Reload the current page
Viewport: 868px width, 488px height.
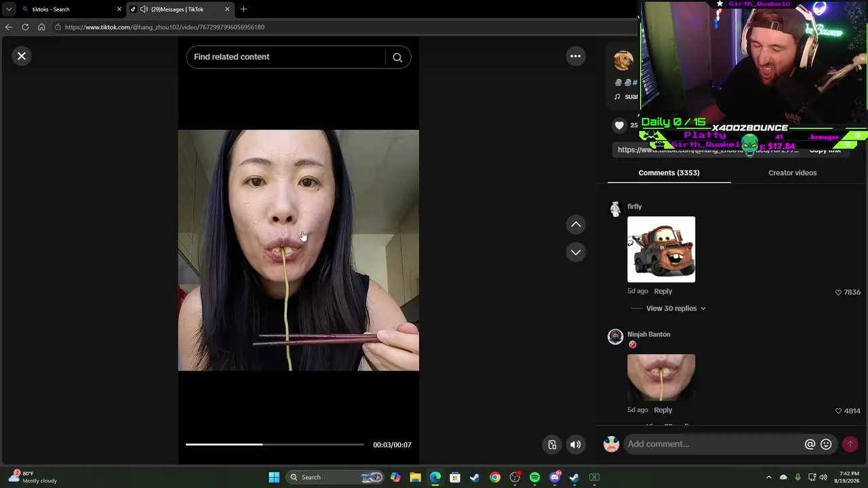coord(25,27)
